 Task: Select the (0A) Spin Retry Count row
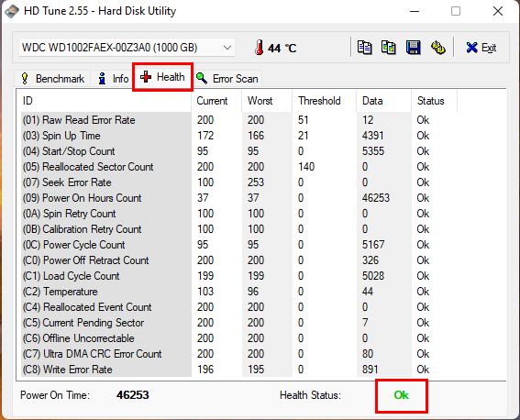pos(239,214)
